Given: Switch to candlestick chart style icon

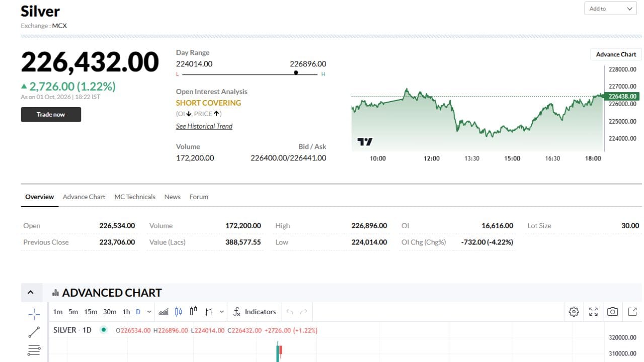Looking at the screenshot, I should tap(178, 312).
